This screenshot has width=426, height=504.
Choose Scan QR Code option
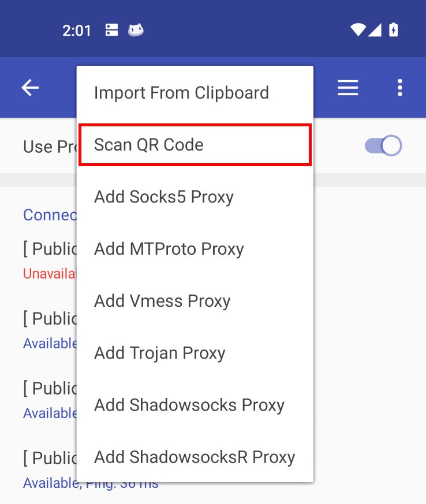pos(195,145)
